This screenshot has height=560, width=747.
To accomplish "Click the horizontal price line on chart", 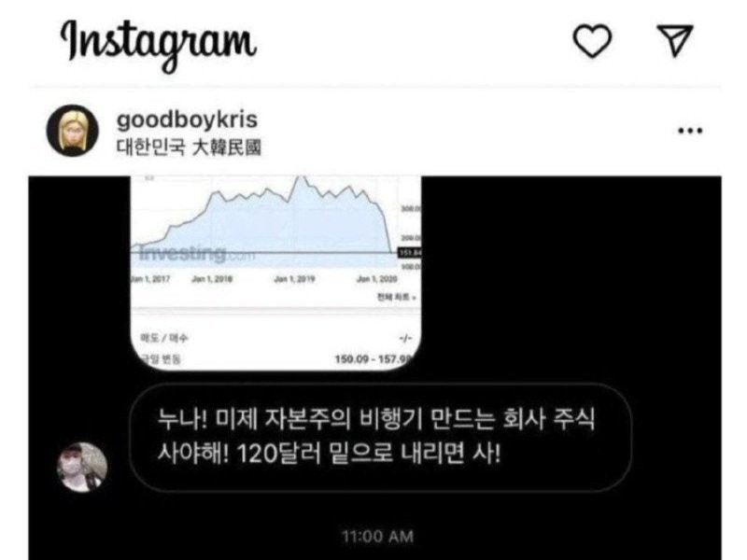I will point(264,252).
